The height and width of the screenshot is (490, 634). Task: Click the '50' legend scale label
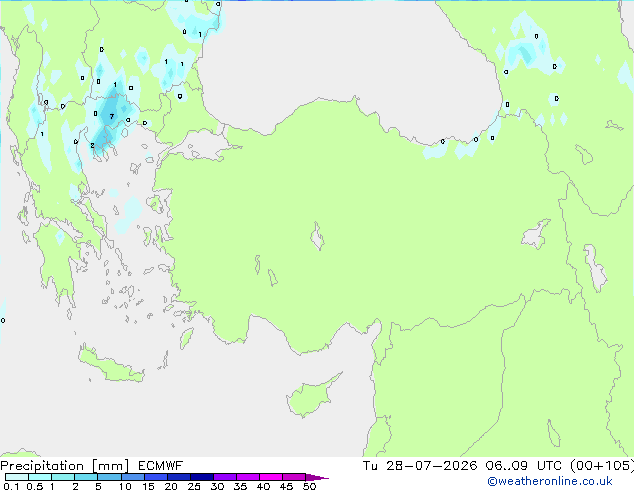pyautogui.click(x=309, y=486)
